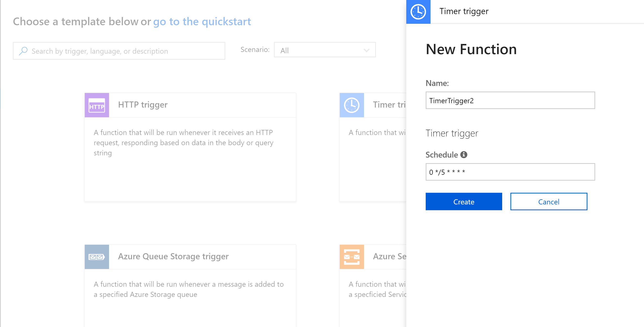The width and height of the screenshot is (644, 327).
Task: Click the Cancel button
Action: [x=549, y=201]
